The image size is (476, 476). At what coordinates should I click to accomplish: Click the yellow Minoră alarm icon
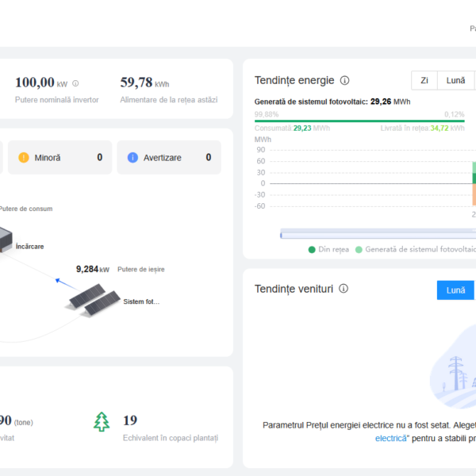(23, 158)
